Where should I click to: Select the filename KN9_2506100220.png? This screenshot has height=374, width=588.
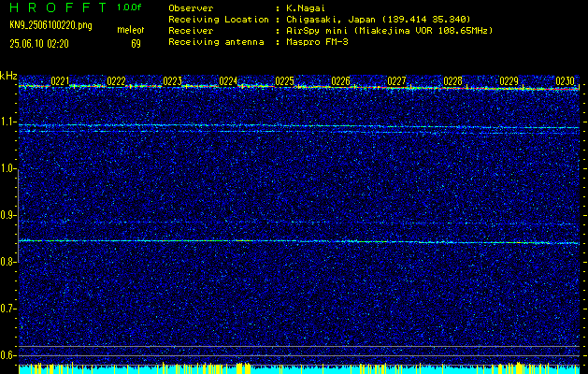[50, 26]
